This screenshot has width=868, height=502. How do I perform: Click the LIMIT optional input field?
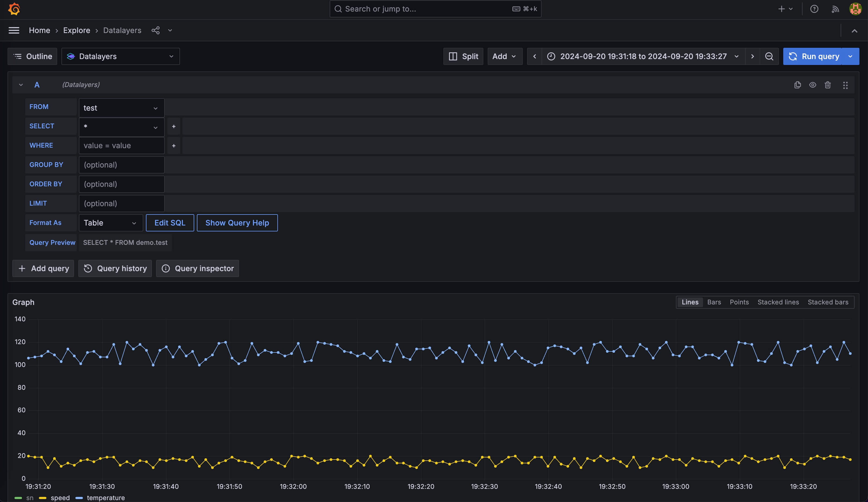(x=121, y=203)
